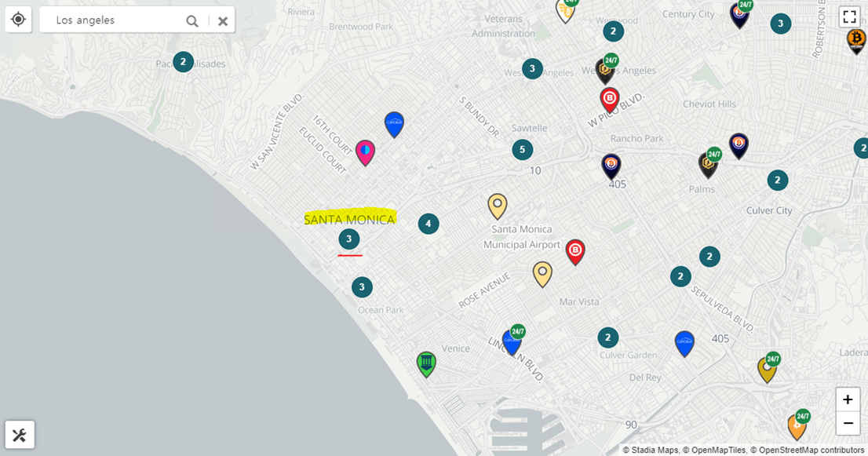
Task: Expand the 2 cluster nearest Sepulveda Blvd label
Action: pos(680,277)
